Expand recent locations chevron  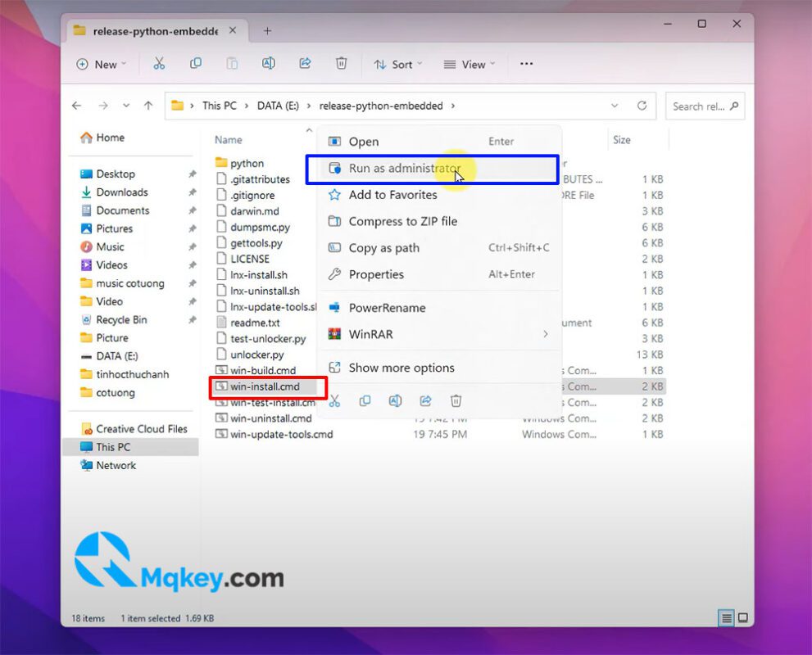(x=126, y=106)
